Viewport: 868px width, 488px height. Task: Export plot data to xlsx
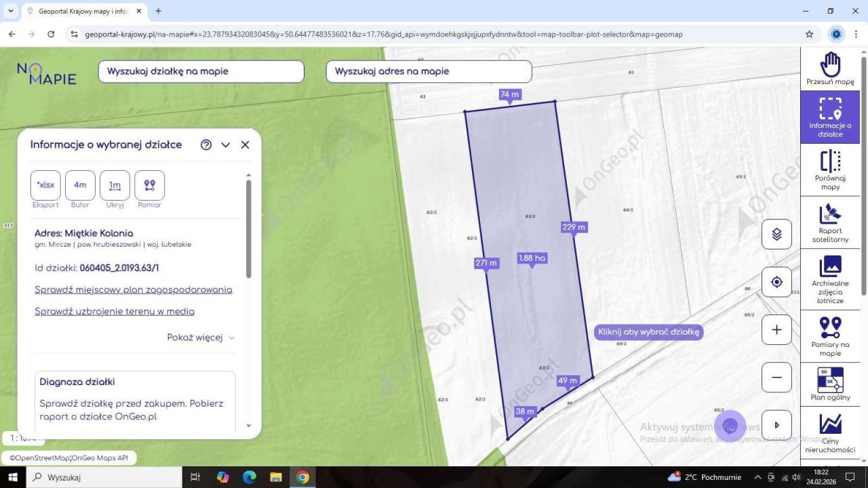(x=45, y=185)
